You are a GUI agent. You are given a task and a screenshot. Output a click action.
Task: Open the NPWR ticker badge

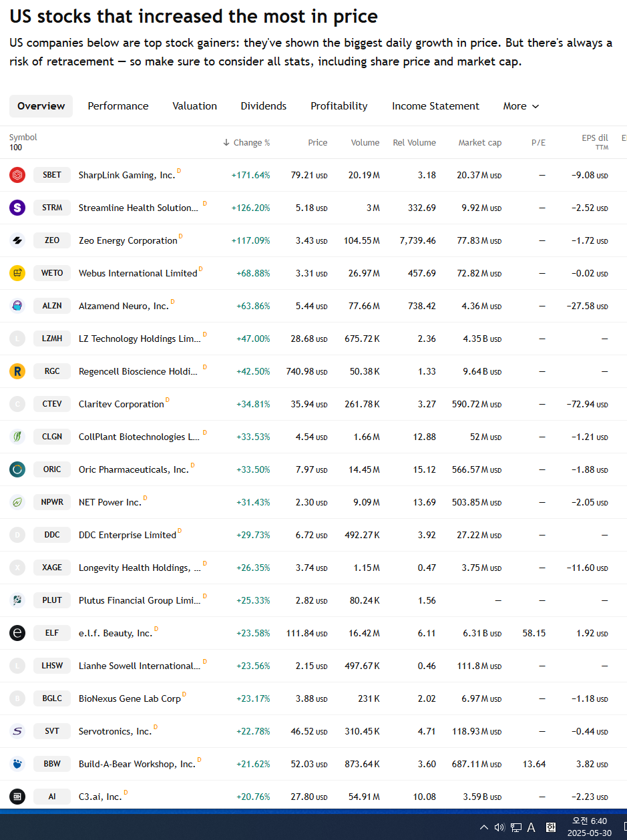coord(52,502)
